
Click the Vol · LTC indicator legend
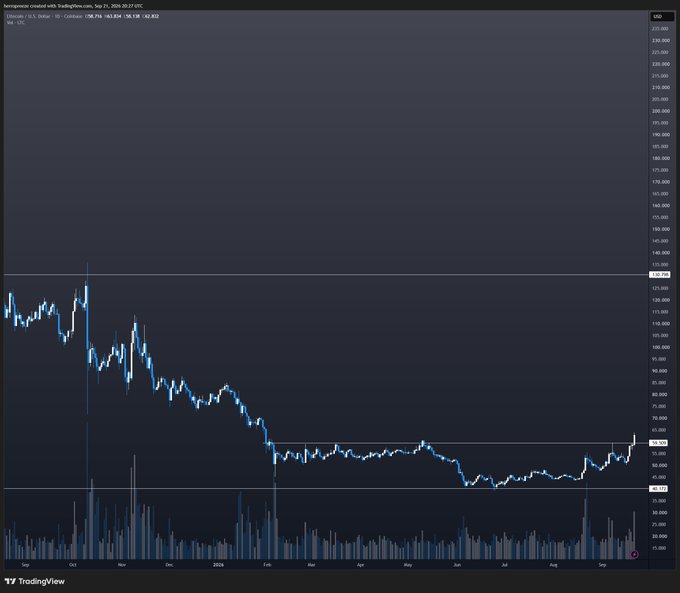pyautogui.click(x=16, y=22)
